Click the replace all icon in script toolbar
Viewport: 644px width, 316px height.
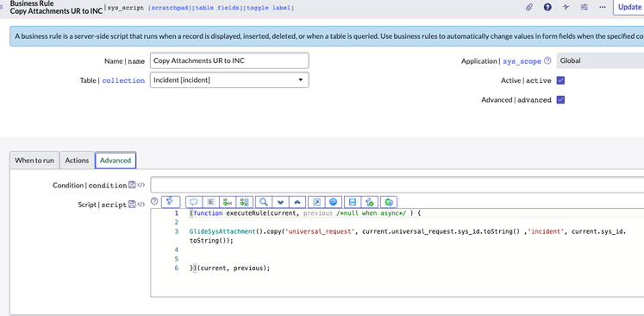pos(244,202)
